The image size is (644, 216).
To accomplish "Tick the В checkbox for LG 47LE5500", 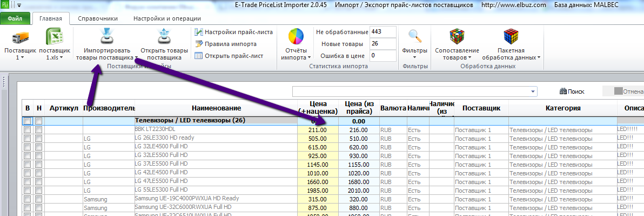I will [28, 182].
